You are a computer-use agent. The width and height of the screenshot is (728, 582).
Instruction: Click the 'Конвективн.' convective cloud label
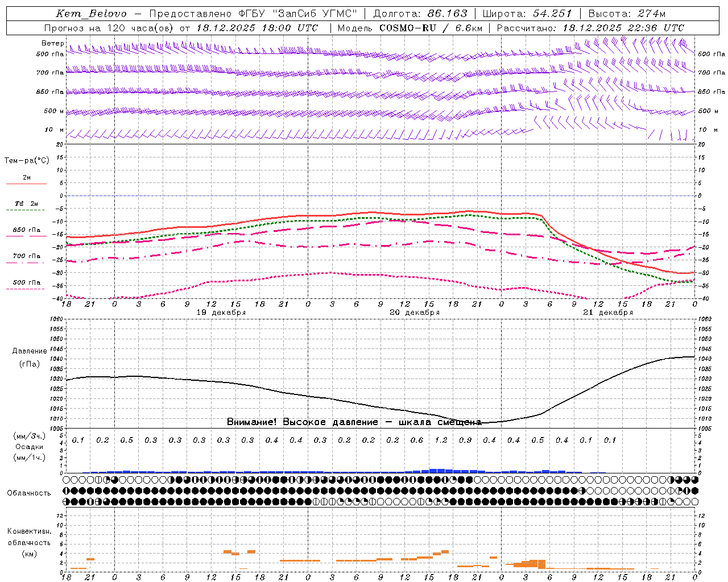click(30, 531)
